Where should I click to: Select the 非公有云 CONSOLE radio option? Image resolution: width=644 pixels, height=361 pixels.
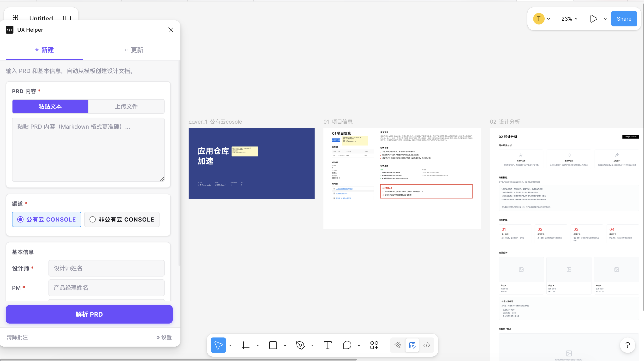click(x=122, y=219)
